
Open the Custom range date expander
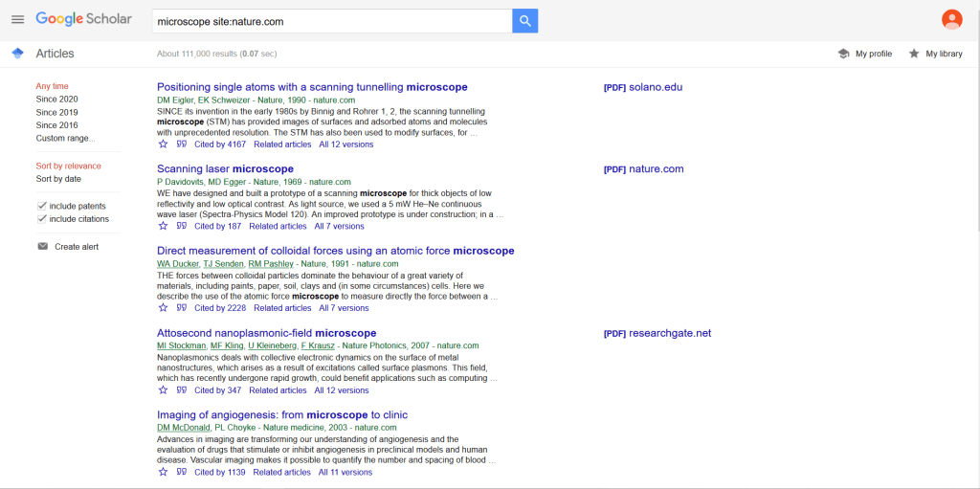coord(65,139)
